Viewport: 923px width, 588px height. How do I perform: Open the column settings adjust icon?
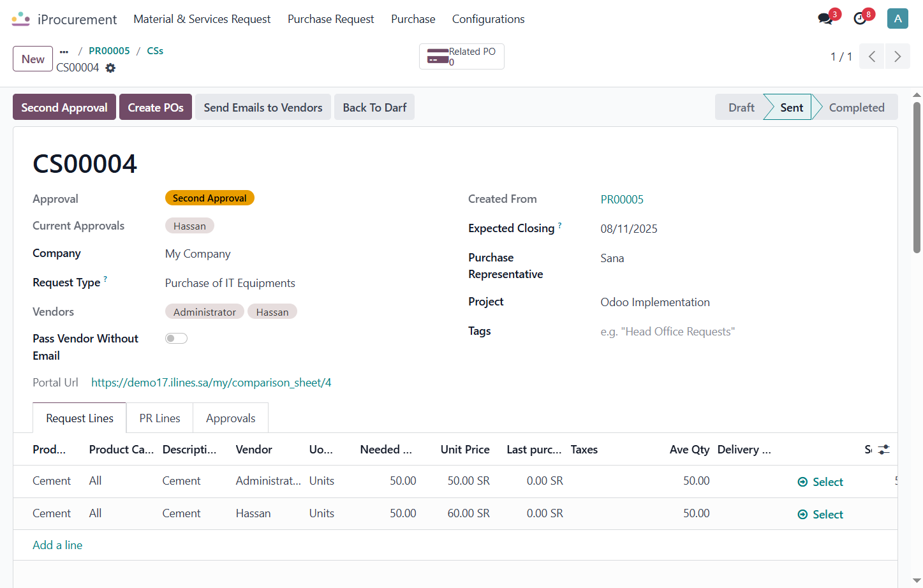[883, 450]
